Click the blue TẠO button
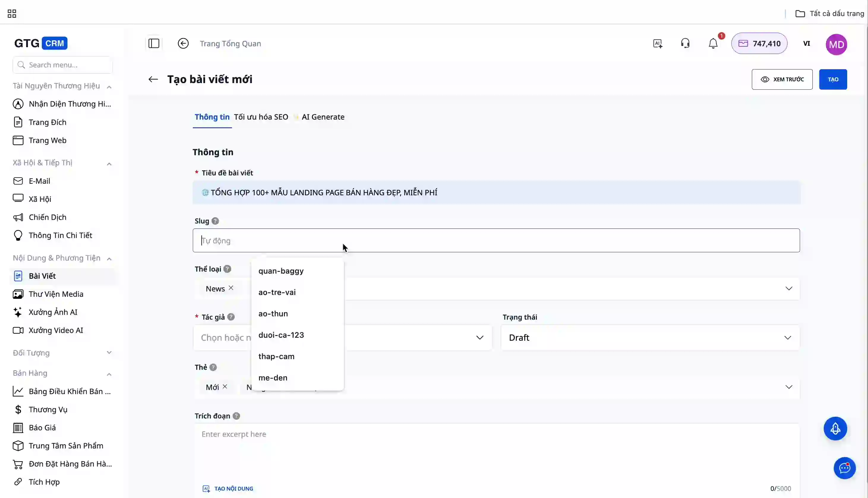 (833, 79)
